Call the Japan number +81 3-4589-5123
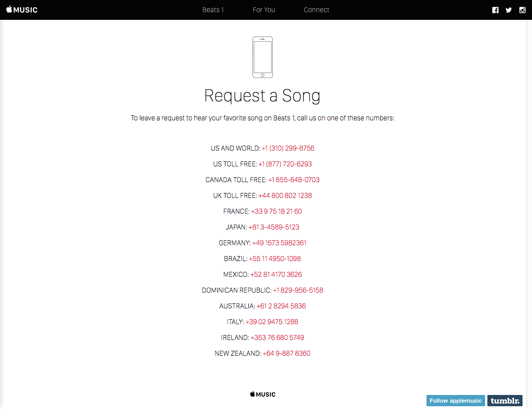 coord(274,227)
